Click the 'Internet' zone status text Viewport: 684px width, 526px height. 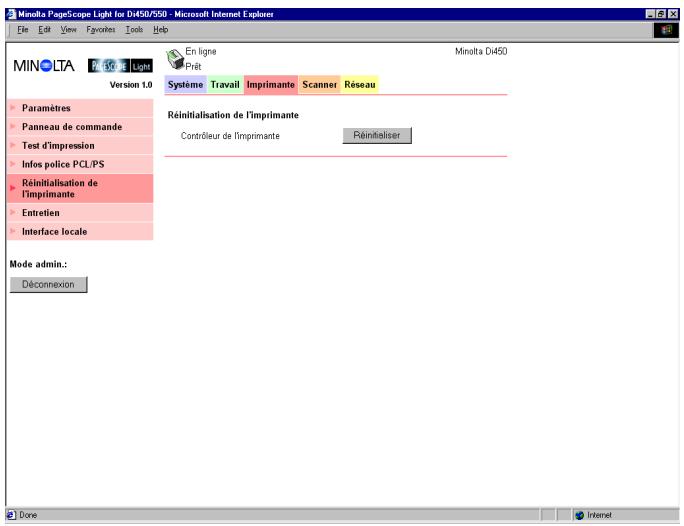coord(599,515)
